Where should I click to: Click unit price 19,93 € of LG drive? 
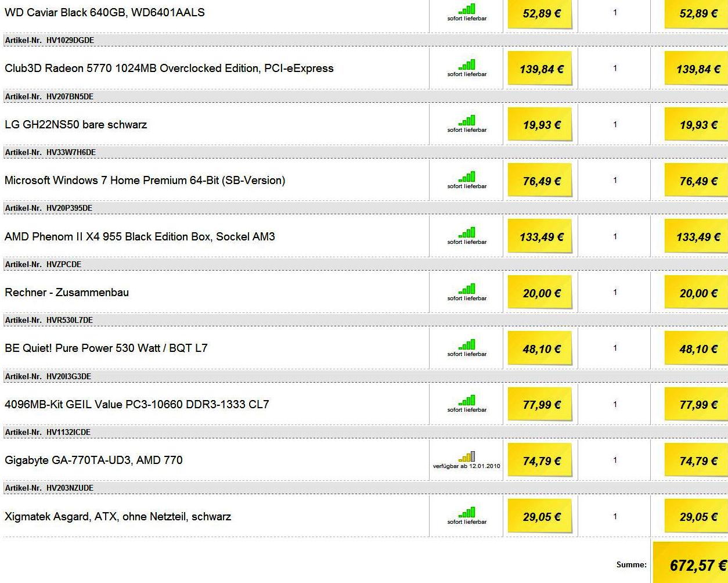[540, 124]
